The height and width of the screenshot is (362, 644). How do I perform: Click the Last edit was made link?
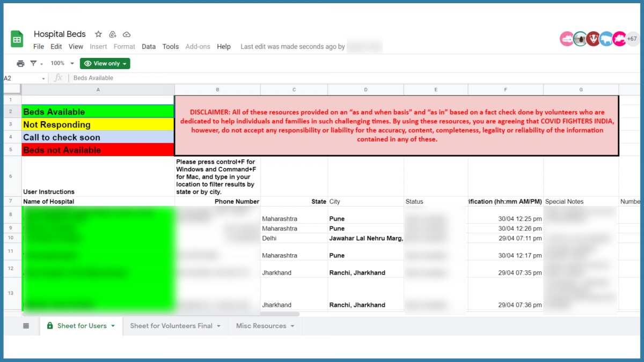[x=292, y=47]
